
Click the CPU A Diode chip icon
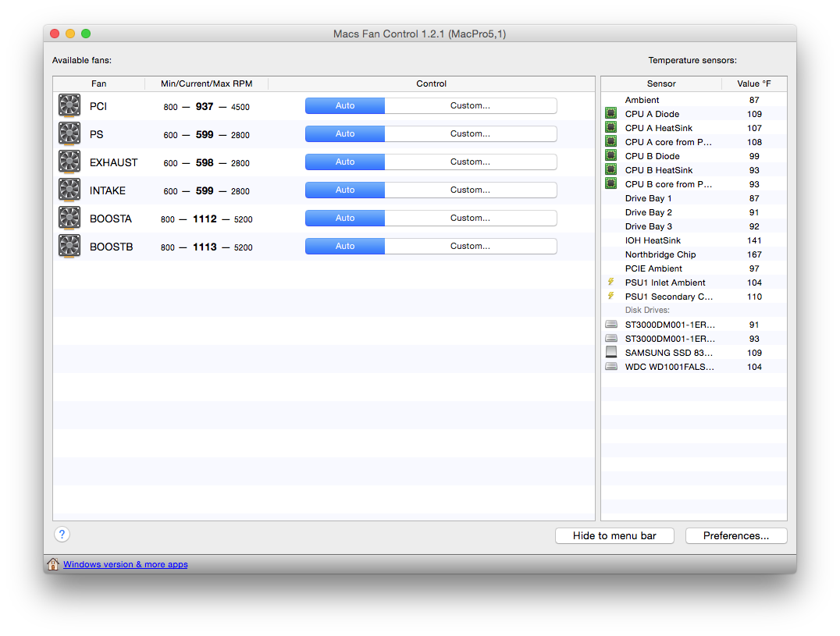click(x=610, y=113)
